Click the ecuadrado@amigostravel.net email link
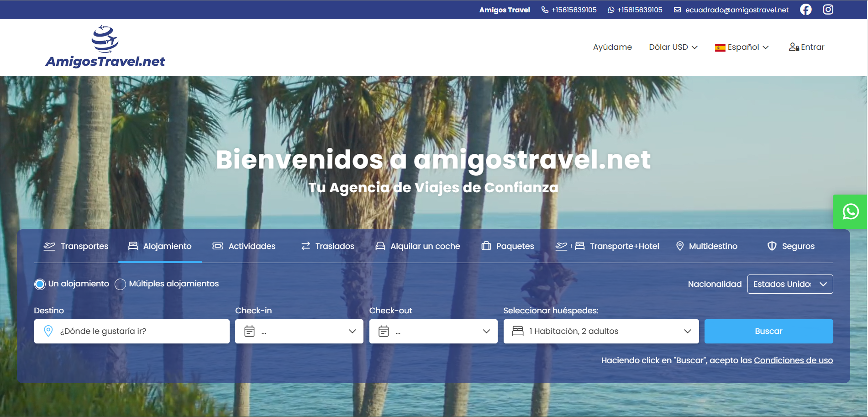Screen dimensions: 868x417 coord(736,10)
